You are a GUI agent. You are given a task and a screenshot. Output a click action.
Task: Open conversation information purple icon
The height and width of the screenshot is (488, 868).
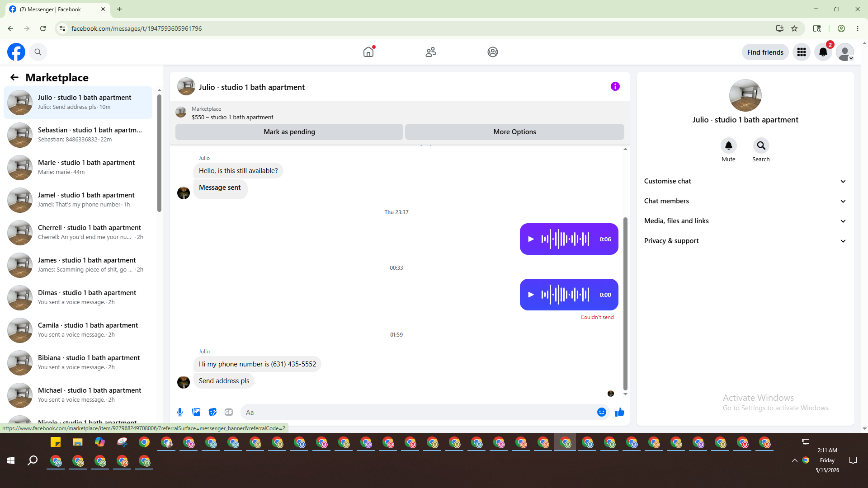point(615,86)
